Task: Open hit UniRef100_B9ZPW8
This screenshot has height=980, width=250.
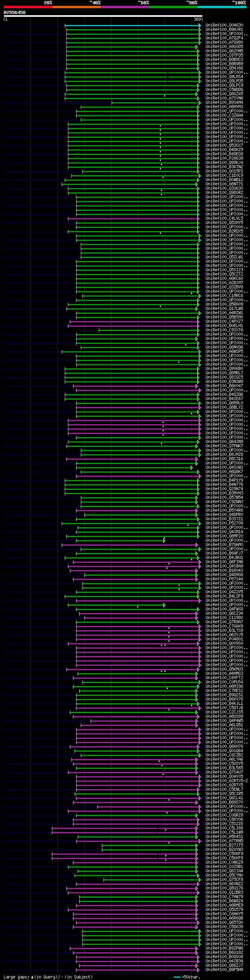Action: [x=224, y=948]
